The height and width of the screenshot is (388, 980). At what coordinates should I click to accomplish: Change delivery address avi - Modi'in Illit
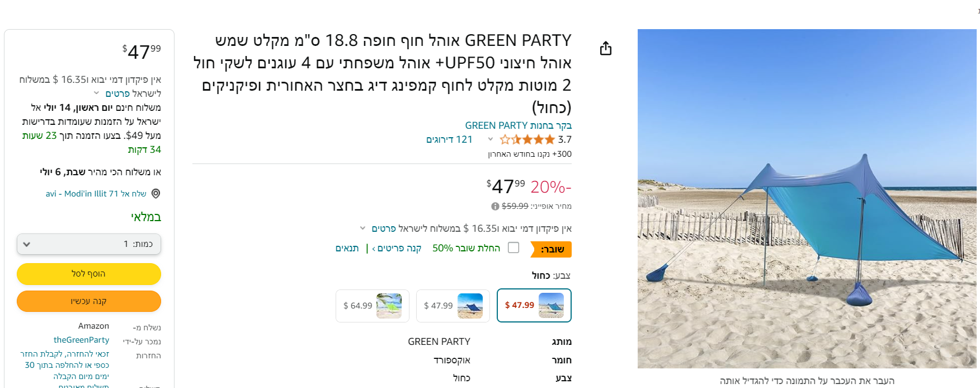[x=96, y=194]
